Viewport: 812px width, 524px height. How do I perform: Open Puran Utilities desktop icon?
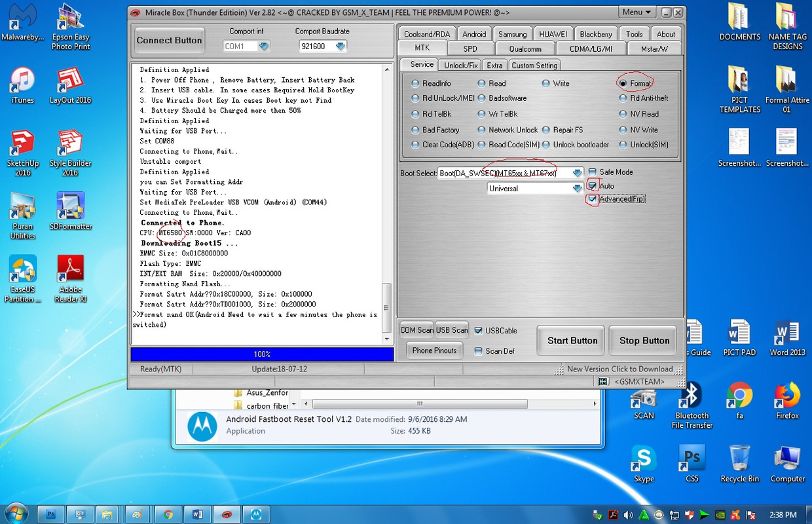(x=22, y=216)
